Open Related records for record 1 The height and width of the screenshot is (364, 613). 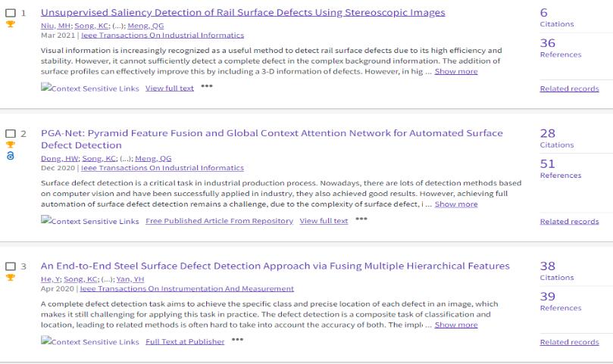coord(569,89)
